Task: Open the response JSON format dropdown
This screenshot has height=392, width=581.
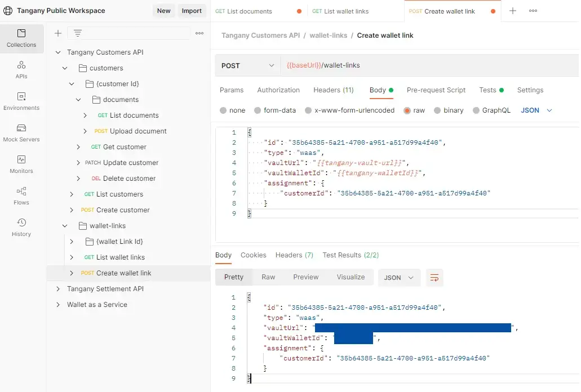Action: pos(399,278)
